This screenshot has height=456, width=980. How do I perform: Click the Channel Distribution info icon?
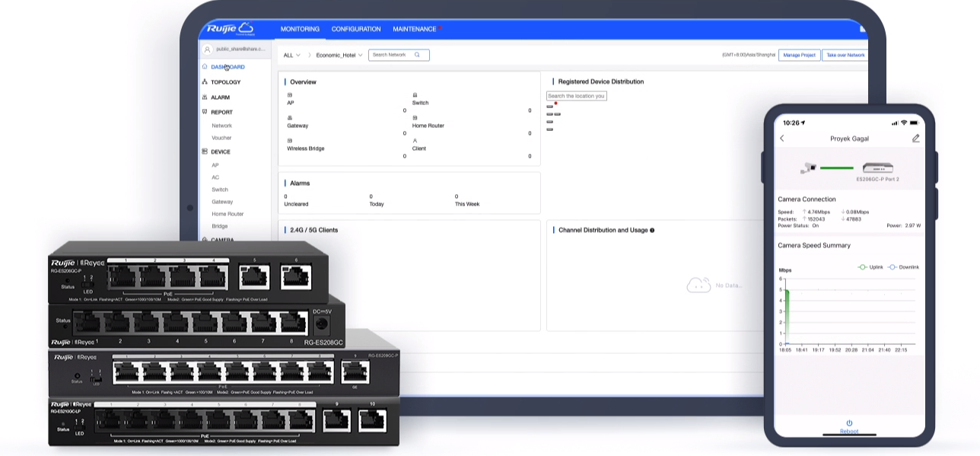(652, 230)
